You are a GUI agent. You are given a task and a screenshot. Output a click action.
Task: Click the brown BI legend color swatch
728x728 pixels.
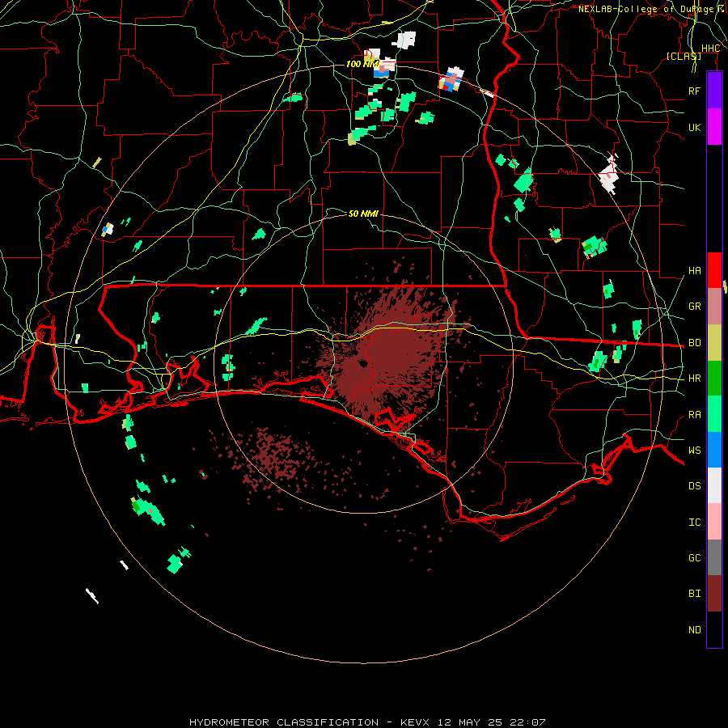point(714,594)
